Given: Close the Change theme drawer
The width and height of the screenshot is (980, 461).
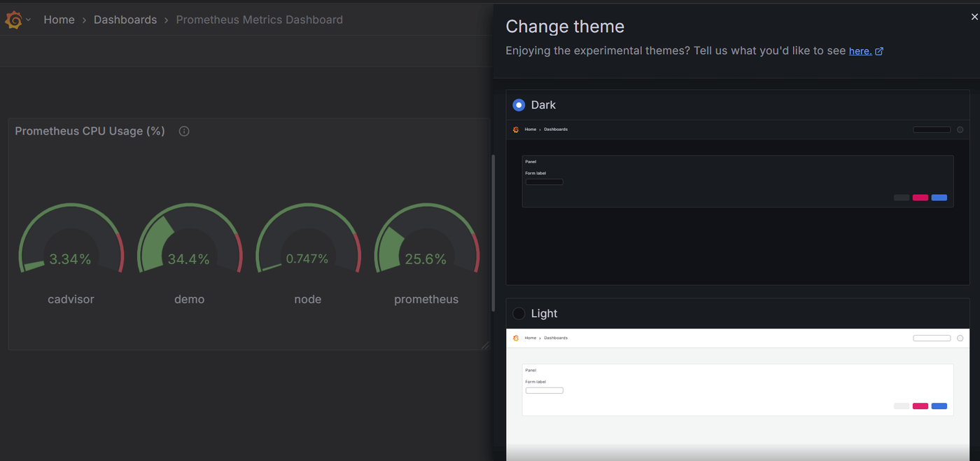Looking at the screenshot, I should [x=974, y=17].
